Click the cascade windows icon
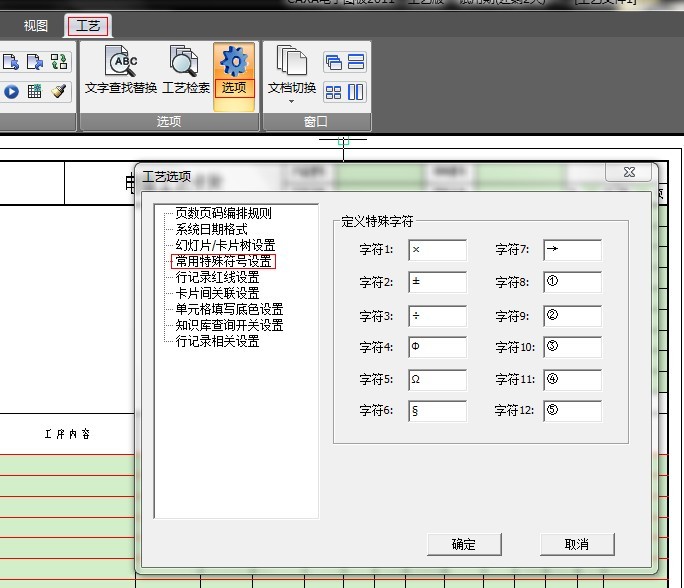684x588 pixels. (x=333, y=63)
